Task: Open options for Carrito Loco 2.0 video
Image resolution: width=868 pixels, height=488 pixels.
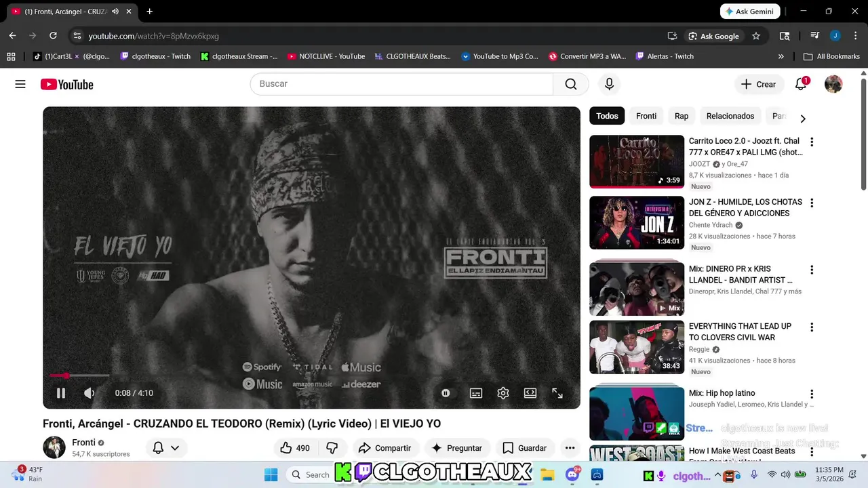Action: pos(812,142)
